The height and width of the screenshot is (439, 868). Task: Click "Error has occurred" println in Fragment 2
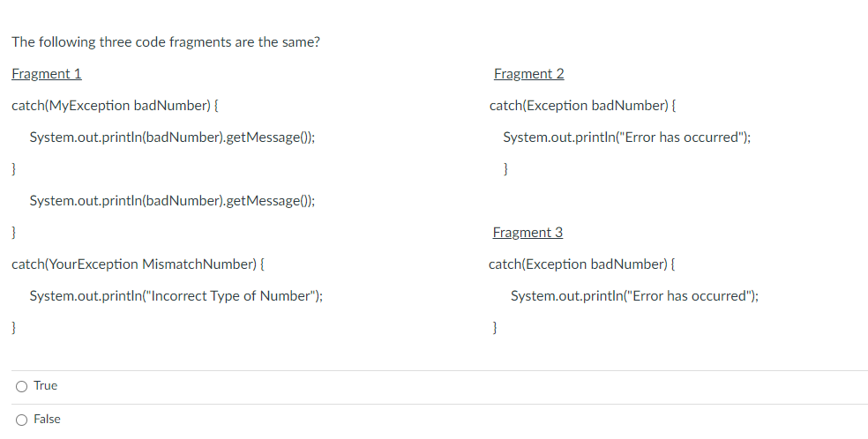(x=626, y=138)
